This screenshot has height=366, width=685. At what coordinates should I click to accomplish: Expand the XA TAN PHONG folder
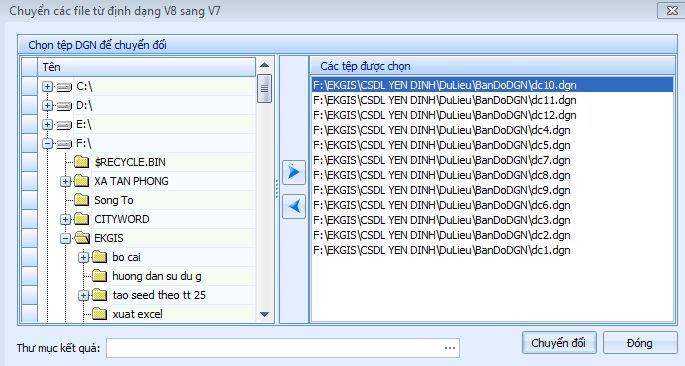pyautogui.click(x=65, y=181)
